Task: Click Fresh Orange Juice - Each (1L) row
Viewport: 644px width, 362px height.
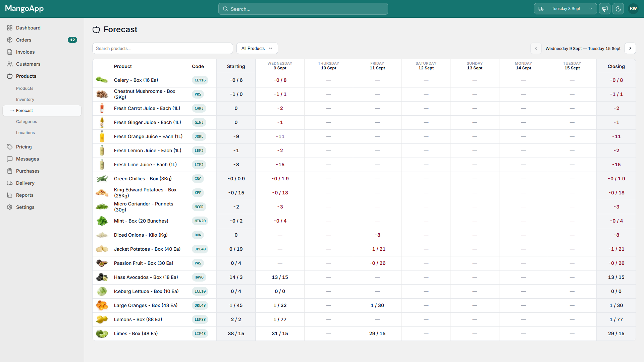Action: point(364,136)
